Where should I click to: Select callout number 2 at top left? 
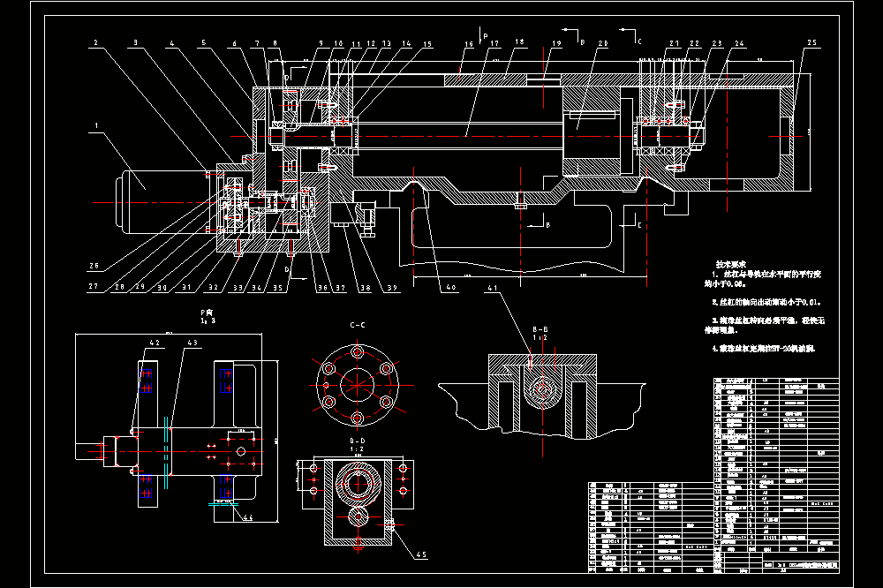coord(95,42)
